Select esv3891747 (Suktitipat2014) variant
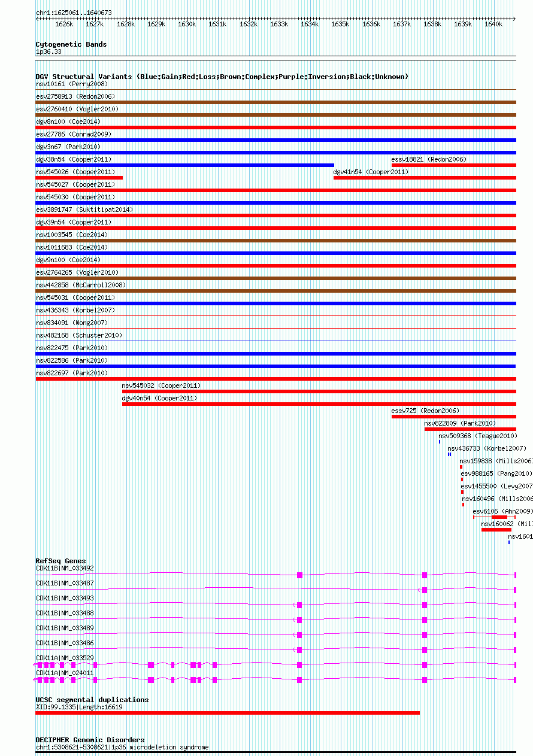This screenshot has width=533, height=756. click(x=84, y=210)
